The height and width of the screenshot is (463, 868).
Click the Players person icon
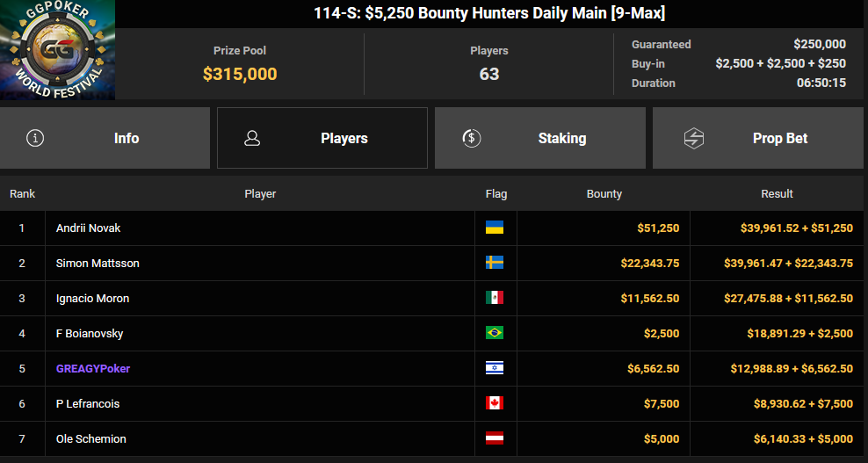coord(252,138)
